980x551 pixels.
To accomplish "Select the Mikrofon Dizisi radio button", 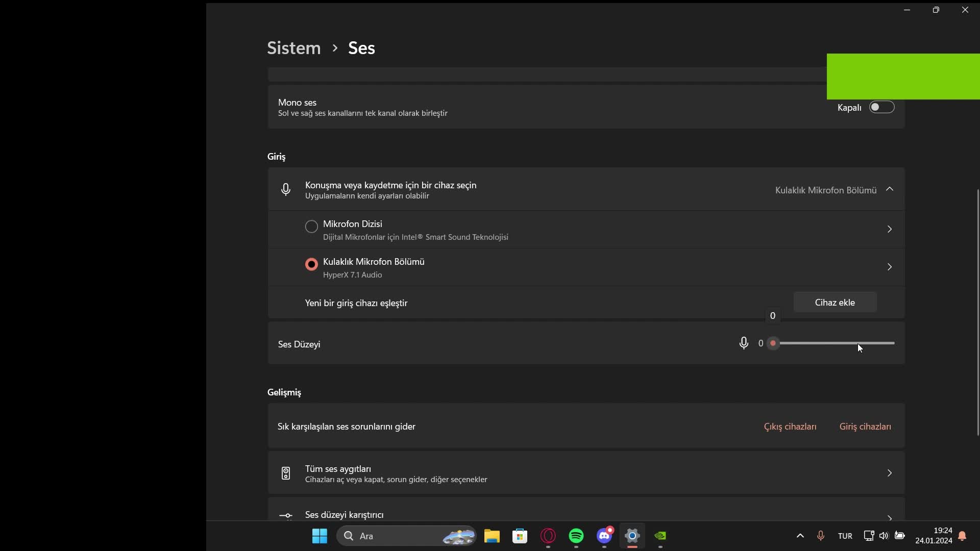I will [x=311, y=227].
